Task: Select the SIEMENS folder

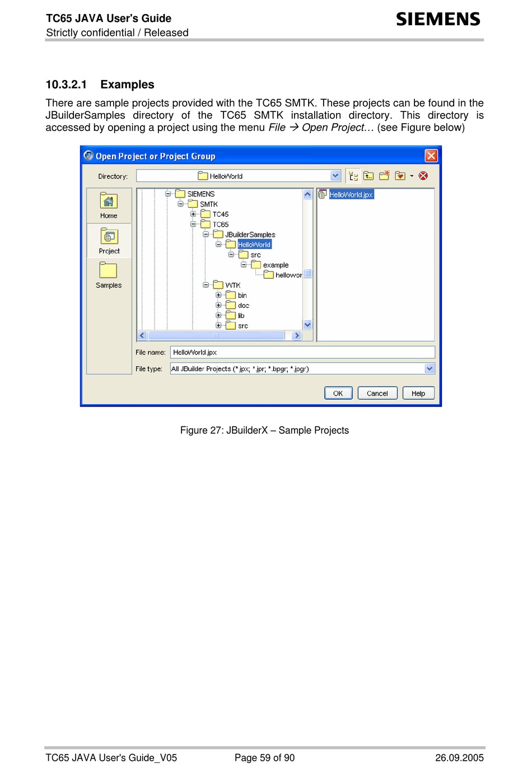Action: click(x=195, y=194)
